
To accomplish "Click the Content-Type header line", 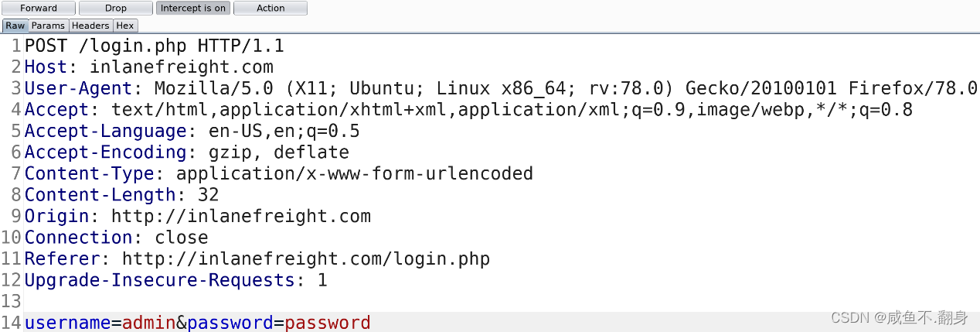I will [x=278, y=173].
